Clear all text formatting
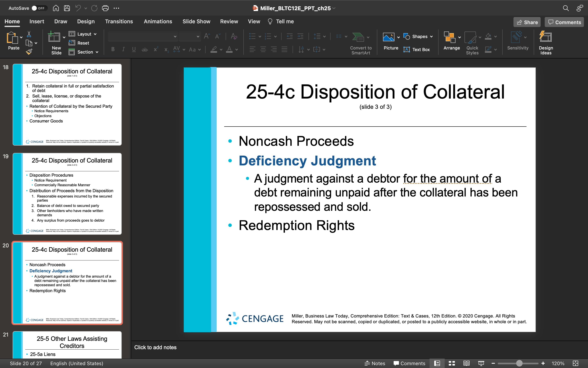 click(234, 36)
